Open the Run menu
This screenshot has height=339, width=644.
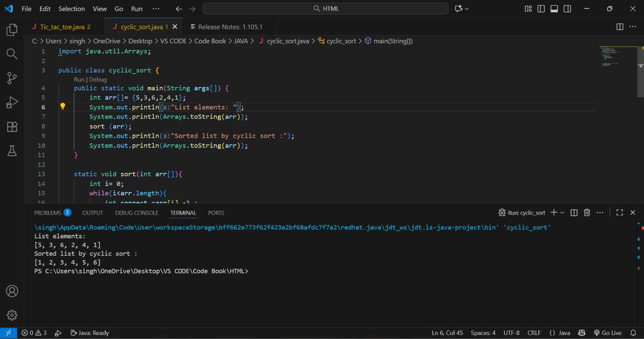pyautogui.click(x=137, y=9)
